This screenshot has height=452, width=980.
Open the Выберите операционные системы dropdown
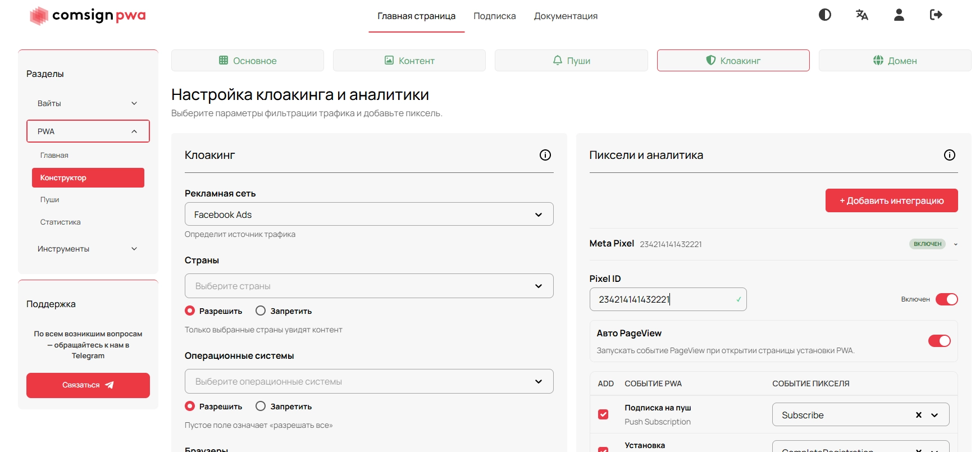point(369,381)
